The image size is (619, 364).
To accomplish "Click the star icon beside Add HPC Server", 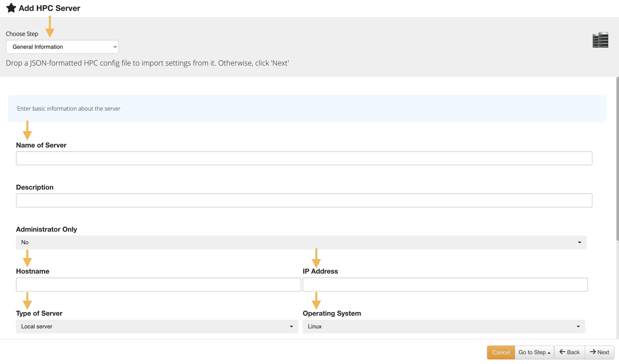I will tap(11, 8).
